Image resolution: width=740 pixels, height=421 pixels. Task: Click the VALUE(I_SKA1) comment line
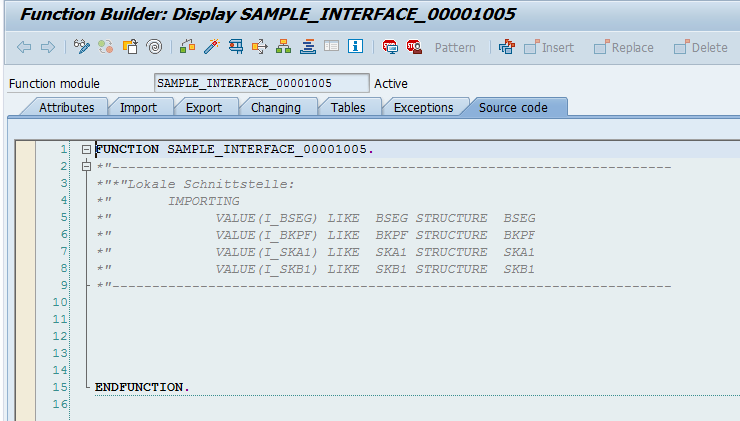coord(316,252)
